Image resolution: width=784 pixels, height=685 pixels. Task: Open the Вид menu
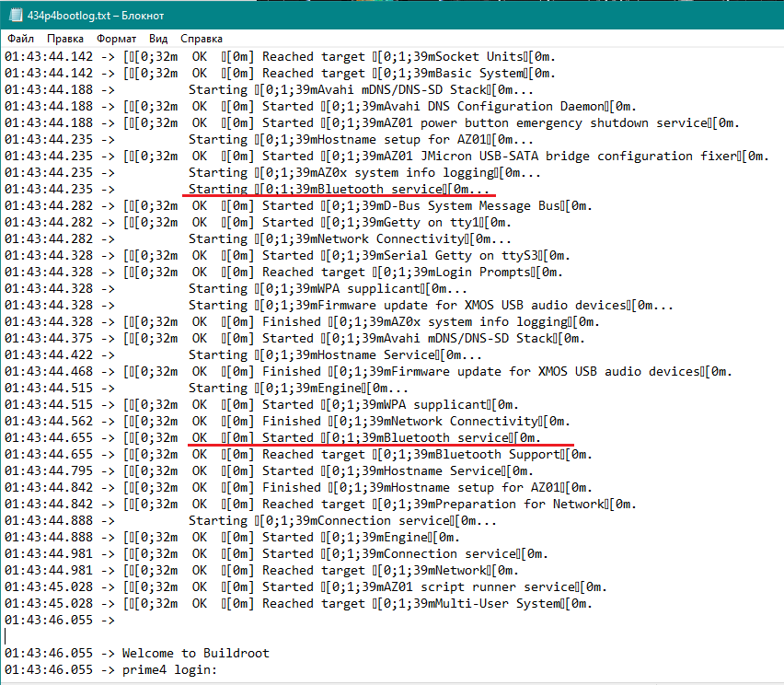[x=158, y=40]
